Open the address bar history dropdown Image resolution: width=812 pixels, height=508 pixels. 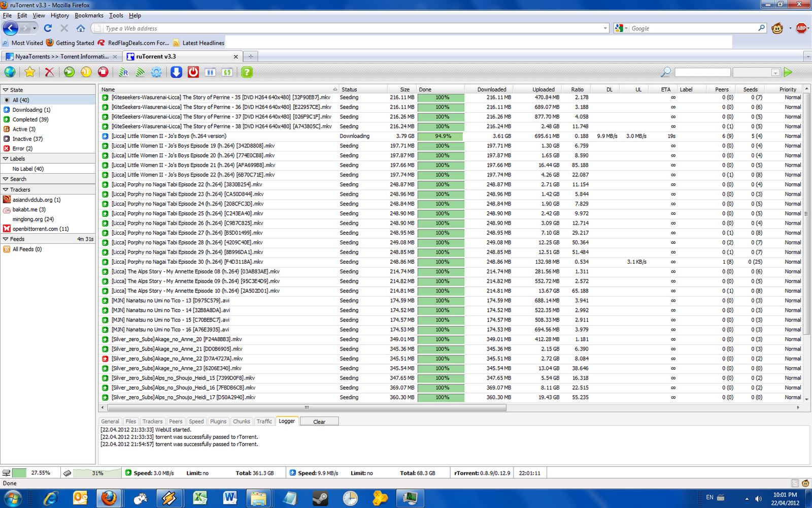(605, 28)
